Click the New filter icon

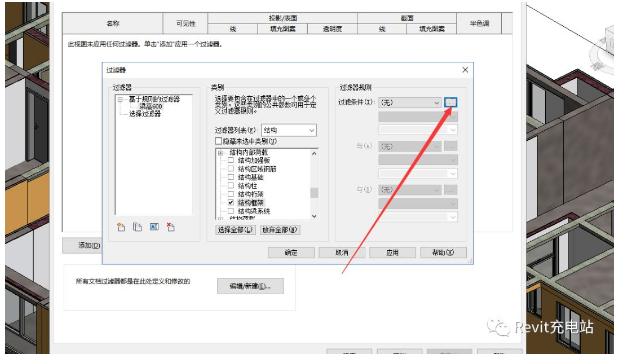pyautogui.click(x=121, y=227)
